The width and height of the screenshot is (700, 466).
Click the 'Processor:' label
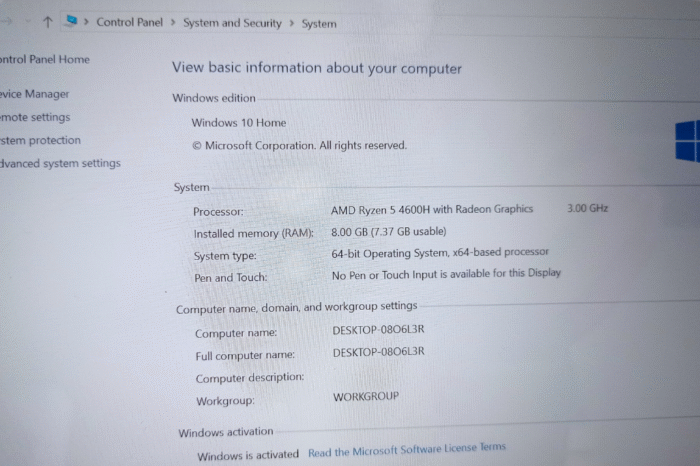218,212
